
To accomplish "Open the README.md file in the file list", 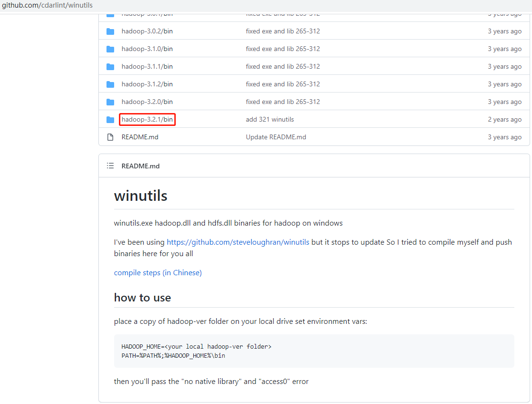I will pyautogui.click(x=140, y=137).
